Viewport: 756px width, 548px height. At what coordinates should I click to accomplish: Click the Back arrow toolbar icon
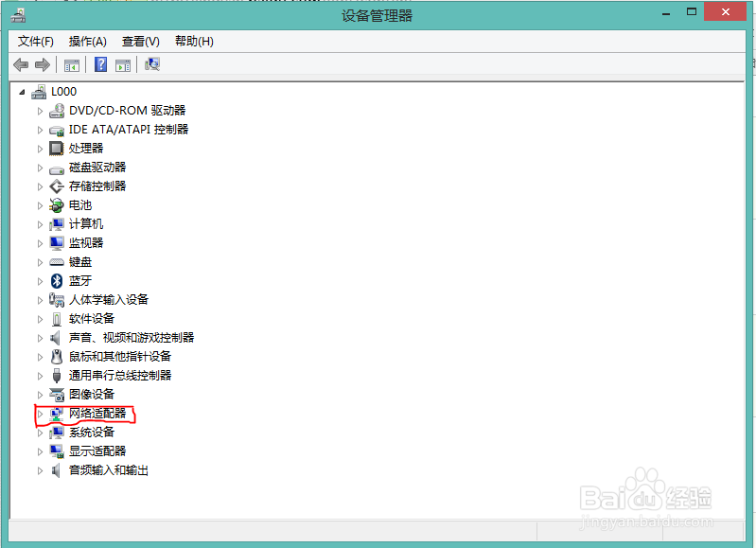click(x=21, y=64)
